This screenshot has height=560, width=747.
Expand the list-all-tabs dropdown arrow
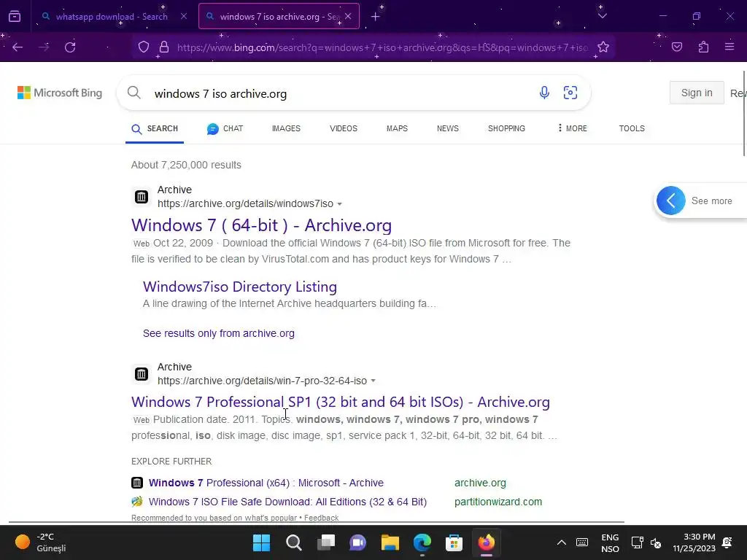pyautogui.click(x=602, y=16)
